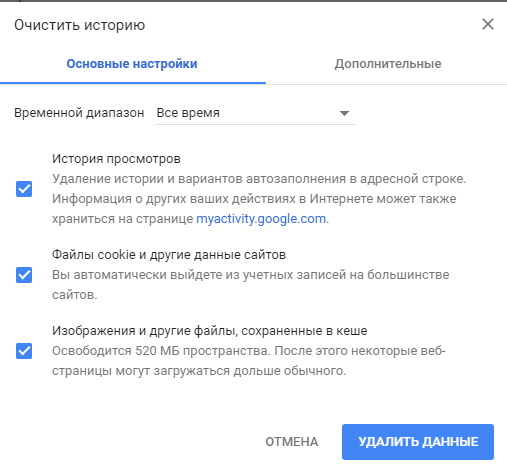
Task: Open the myactivity.google.com link
Action: coord(261,219)
